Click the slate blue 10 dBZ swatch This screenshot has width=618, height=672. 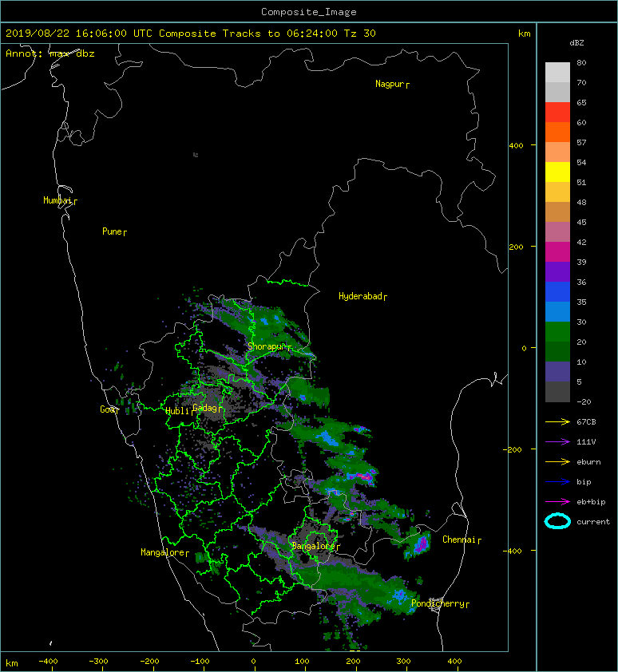tap(557, 372)
